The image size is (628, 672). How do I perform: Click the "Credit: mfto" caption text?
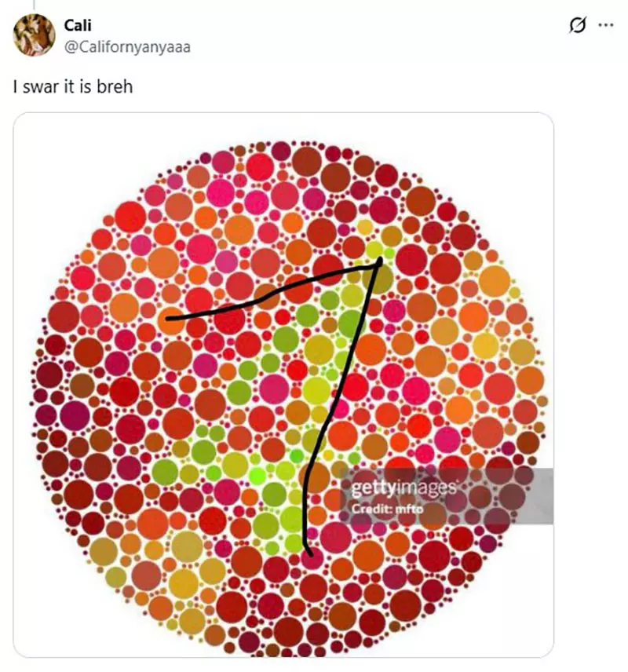tap(387, 509)
